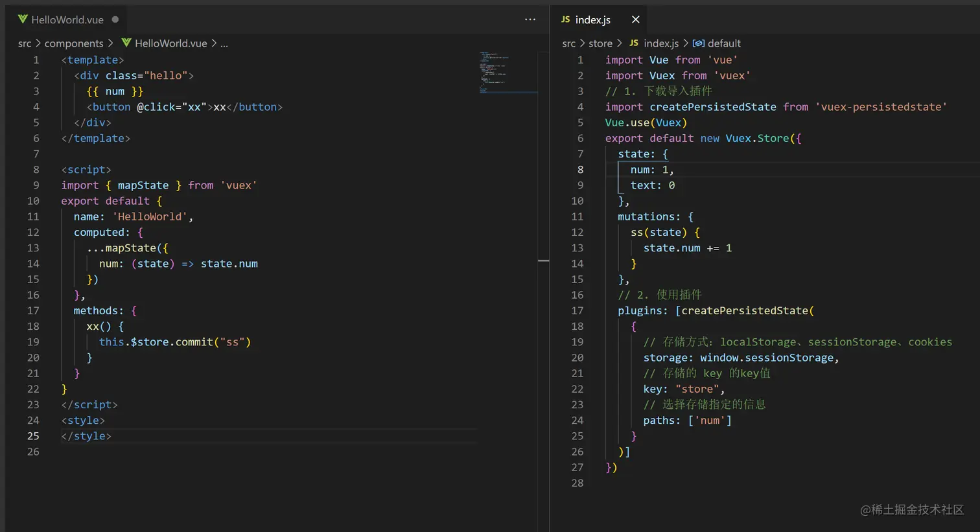Image resolution: width=980 pixels, height=532 pixels.
Task: Click the closing '</script>' tag
Action: pos(89,405)
